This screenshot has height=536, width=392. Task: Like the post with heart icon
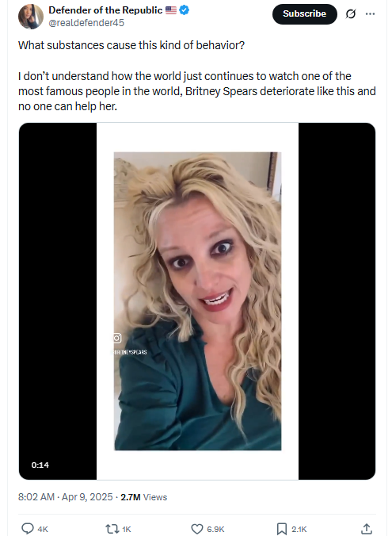pos(196,529)
